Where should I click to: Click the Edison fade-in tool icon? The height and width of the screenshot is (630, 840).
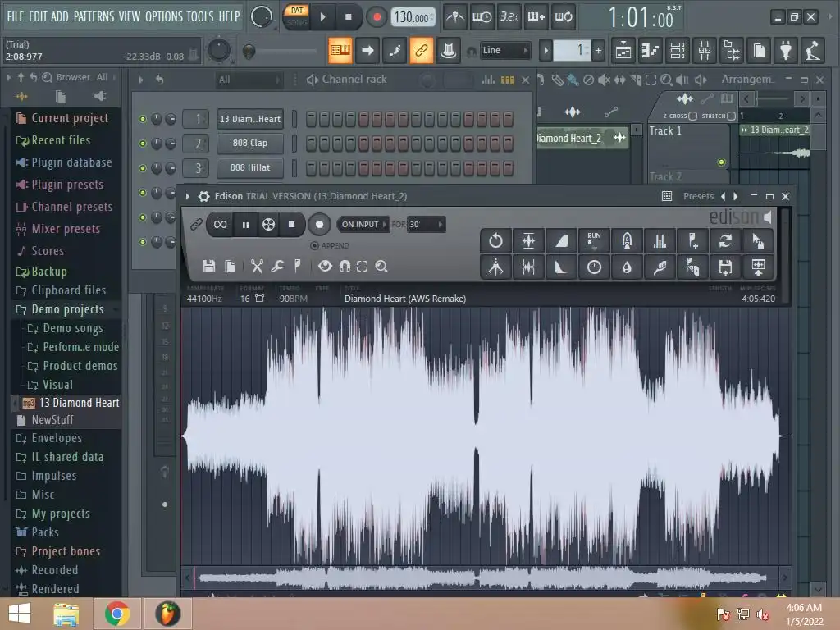tap(561, 241)
